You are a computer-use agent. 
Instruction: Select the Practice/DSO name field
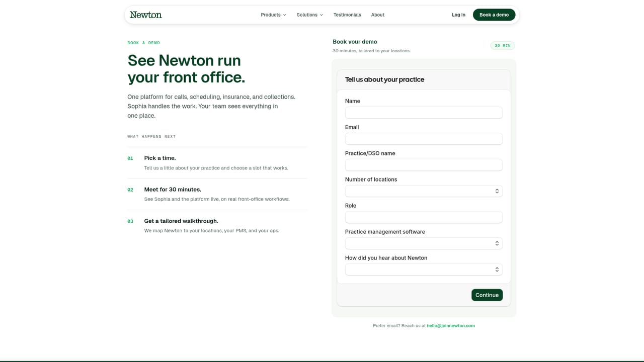[x=424, y=165]
